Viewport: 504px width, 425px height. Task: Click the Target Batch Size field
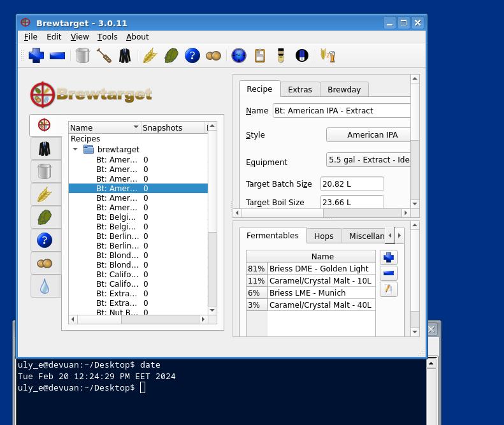click(x=352, y=184)
